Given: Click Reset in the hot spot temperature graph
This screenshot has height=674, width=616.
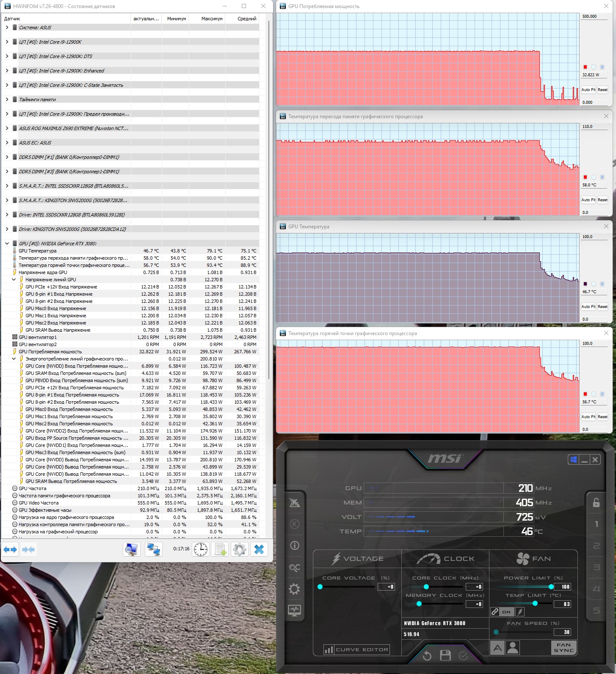Looking at the screenshot, I should [602, 417].
